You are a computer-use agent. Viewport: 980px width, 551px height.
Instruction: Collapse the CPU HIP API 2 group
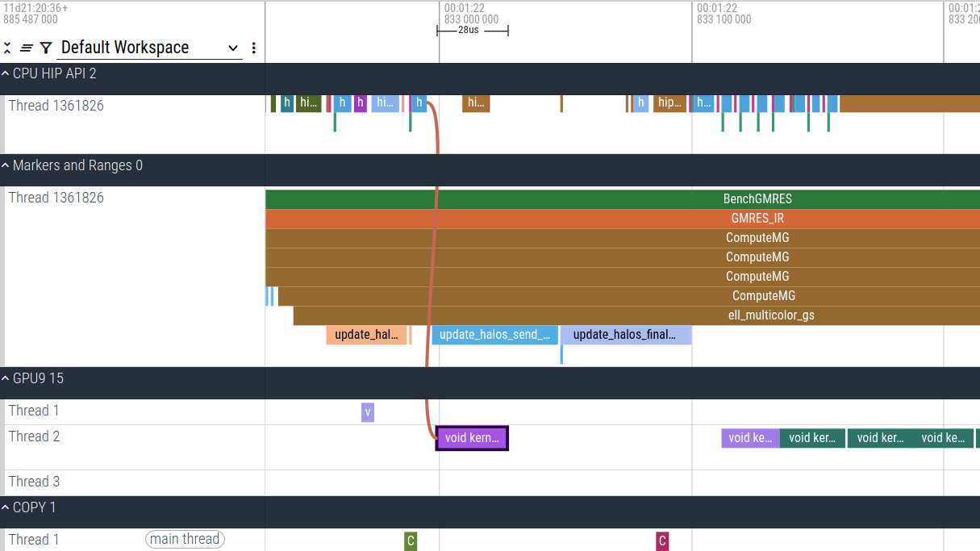coord(6,73)
